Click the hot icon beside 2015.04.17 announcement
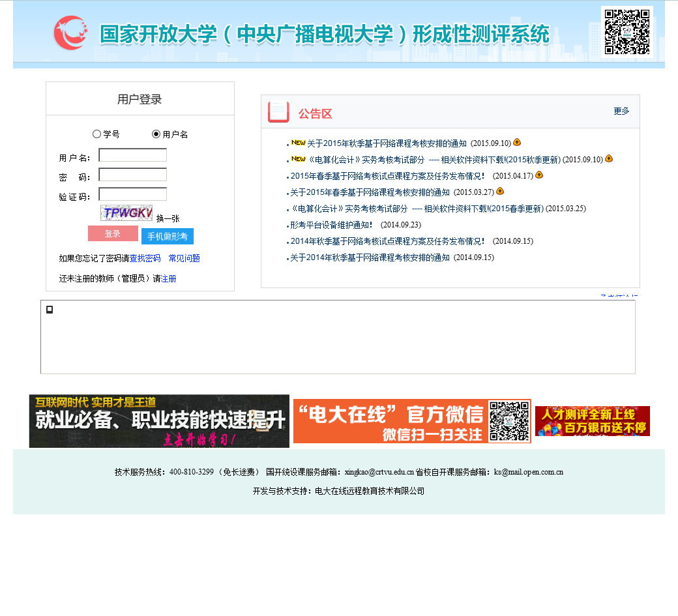The width and height of the screenshot is (678, 616). (539, 175)
